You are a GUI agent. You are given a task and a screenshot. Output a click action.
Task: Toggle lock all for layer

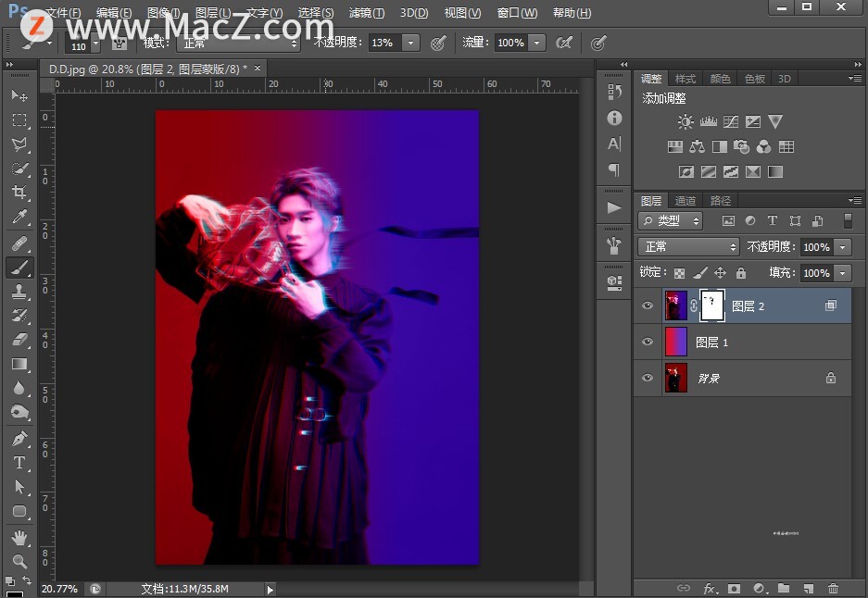(x=741, y=273)
